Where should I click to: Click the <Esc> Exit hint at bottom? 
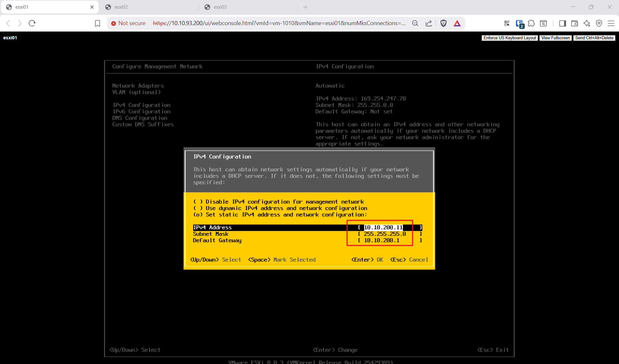point(493,350)
